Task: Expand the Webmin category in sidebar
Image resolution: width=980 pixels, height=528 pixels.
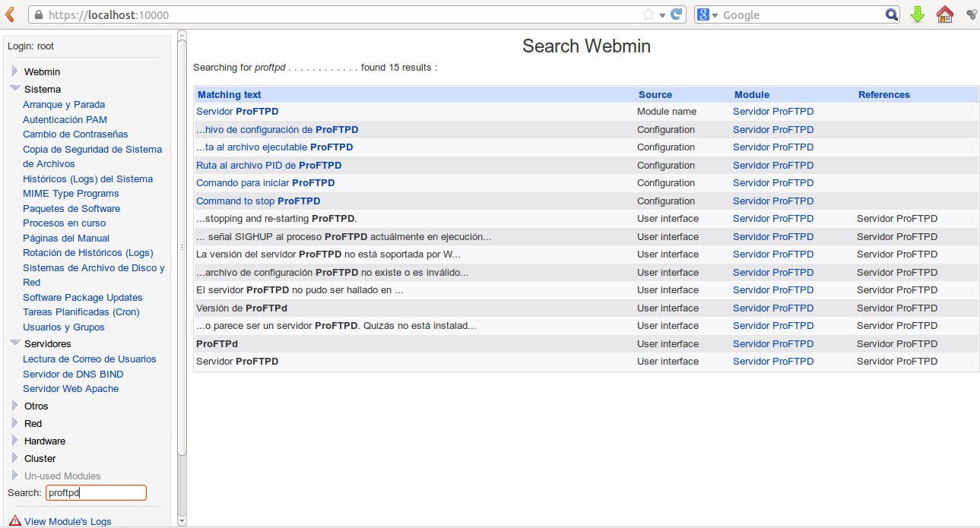Action: click(14, 71)
